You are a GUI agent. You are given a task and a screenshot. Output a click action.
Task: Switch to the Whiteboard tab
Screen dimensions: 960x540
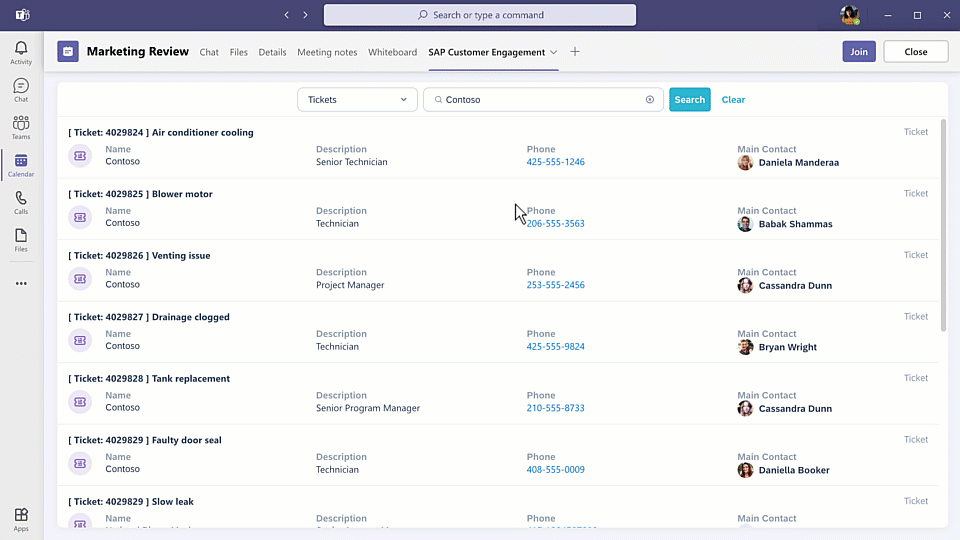click(x=392, y=52)
